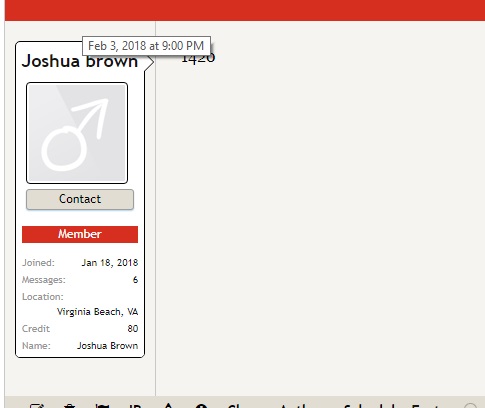Viewport: 485px width, 408px height.
Task: Click the Jan 18, 2018 joined date
Action: (x=110, y=263)
